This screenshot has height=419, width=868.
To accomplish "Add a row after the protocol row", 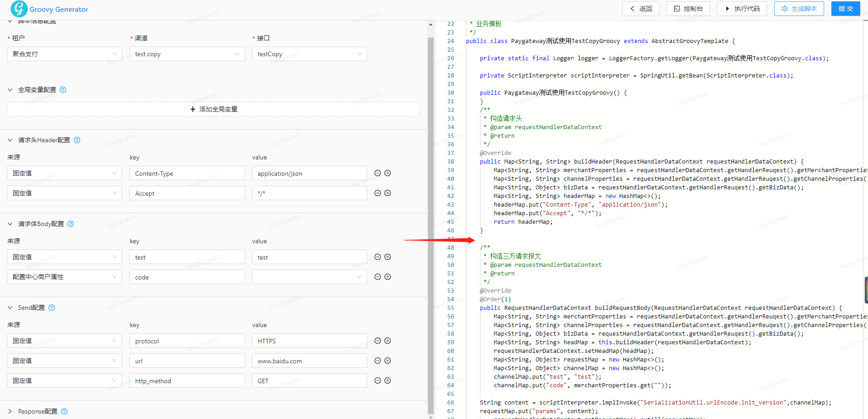I will 388,341.
